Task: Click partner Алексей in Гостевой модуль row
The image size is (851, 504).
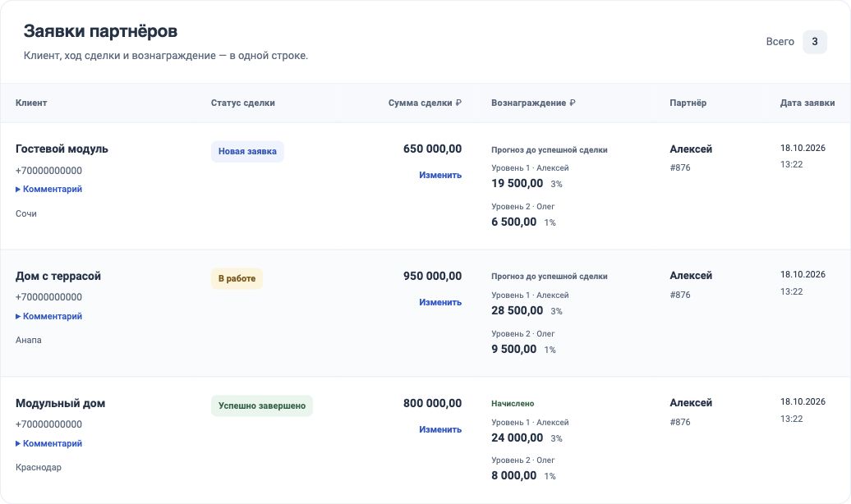Action: coord(691,149)
